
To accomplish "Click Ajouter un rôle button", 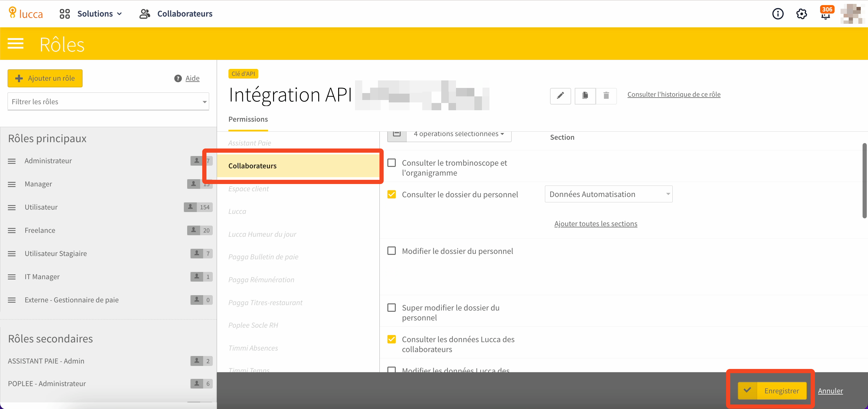I will (x=45, y=78).
